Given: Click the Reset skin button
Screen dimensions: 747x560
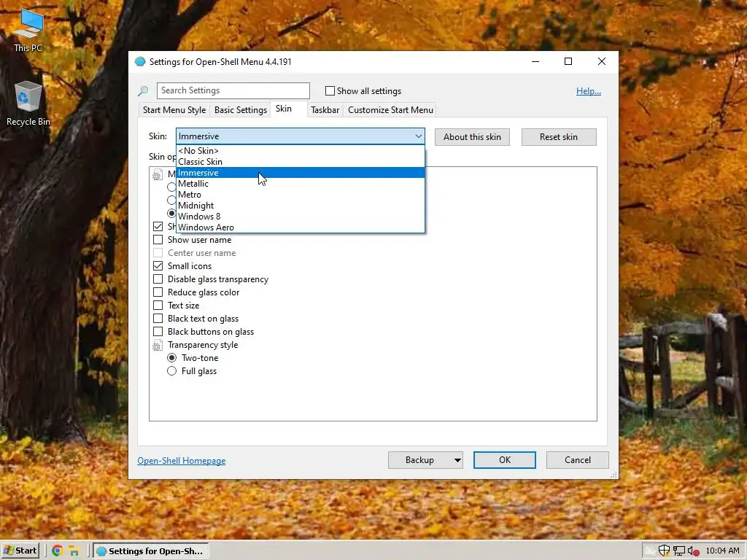Looking at the screenshot, I should (x=559, y=137).
